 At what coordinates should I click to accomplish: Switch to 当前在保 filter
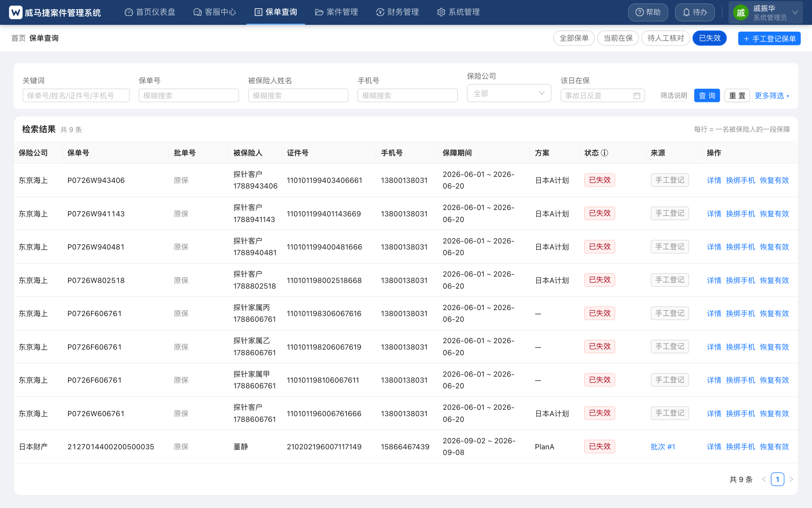pyautogui.click(x=618, y=38)
